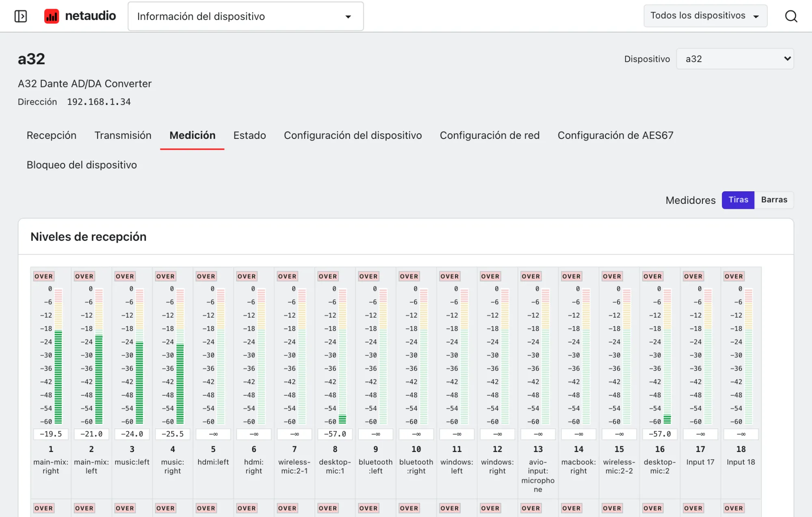Viewport: 812px width, 517px height.
Task: Select the Tiras meter style
Action: coord(738,200)
